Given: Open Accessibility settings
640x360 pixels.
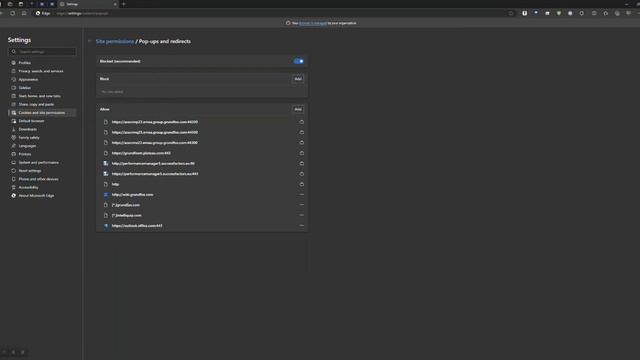Looking at the screenshot, I should point(28,187).
